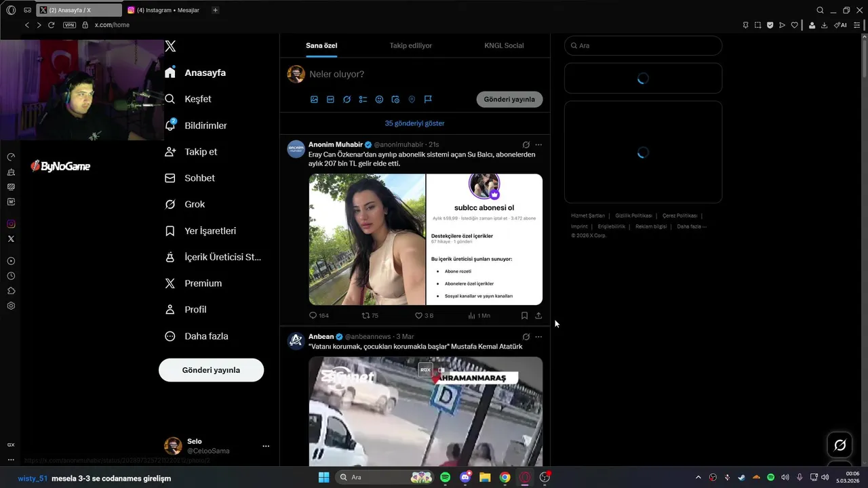Open more options on Anonim Muhabir post

pos(538,144)
